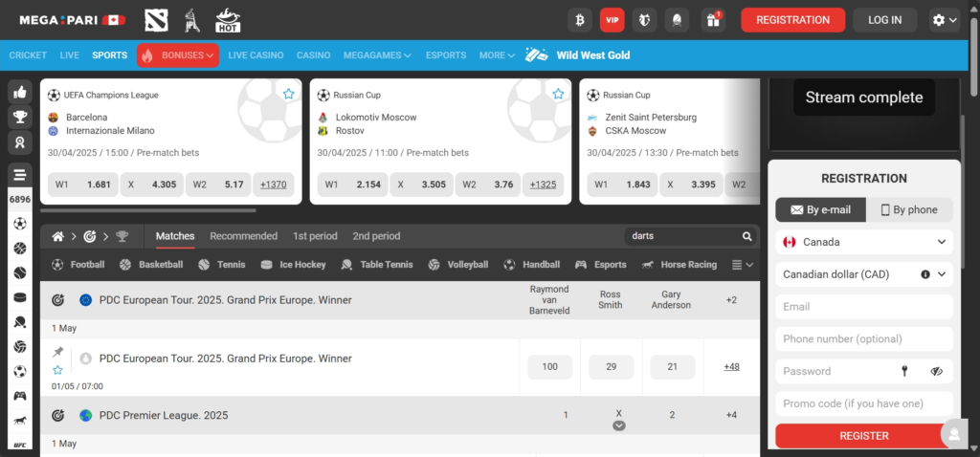
Task: Click the horizontal scrollbar under match cards
Action: click(148, 210)
